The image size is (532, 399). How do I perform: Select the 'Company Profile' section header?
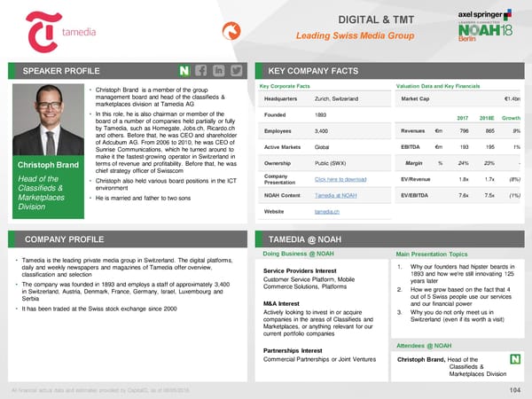click(x=63, y=239)
